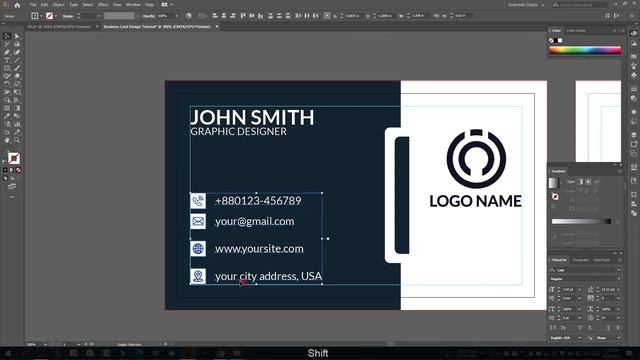Image resolution: width=640 pixels, height=360 pixels.
Task: Click the map pin icon on card
Action: 198,276
